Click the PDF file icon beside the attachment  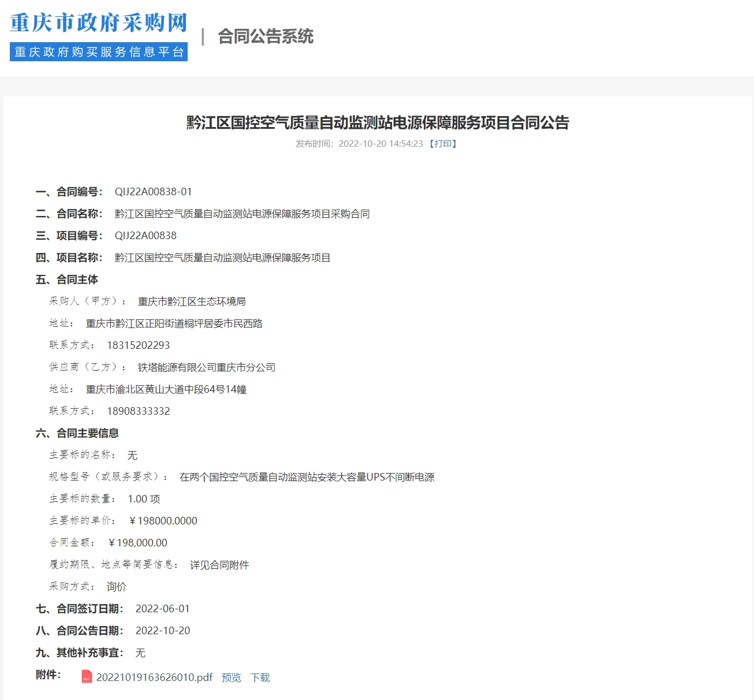coord(87,676)
